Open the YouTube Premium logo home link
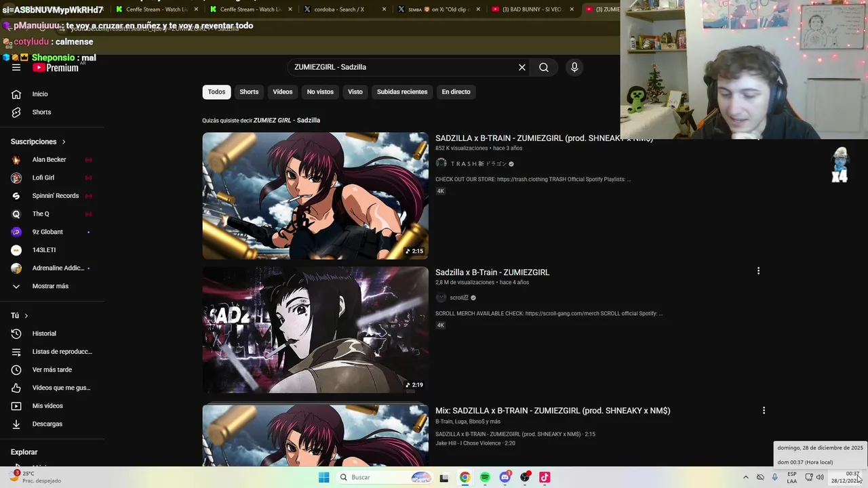This screenshot has height=488, width=868. [55, 67]
